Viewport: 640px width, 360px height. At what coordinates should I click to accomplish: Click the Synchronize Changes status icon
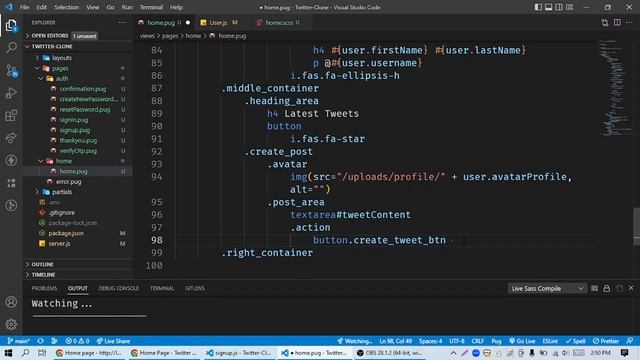[40, 341]
